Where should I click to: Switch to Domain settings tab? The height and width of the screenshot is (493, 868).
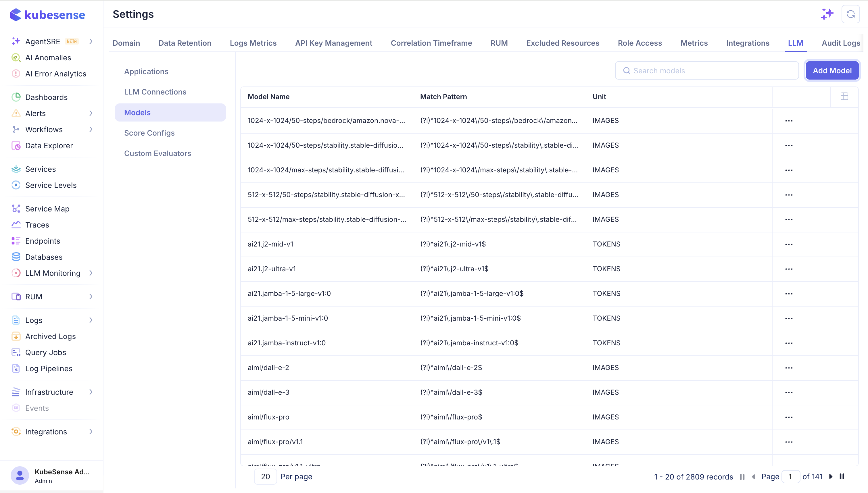pos(126,43)
